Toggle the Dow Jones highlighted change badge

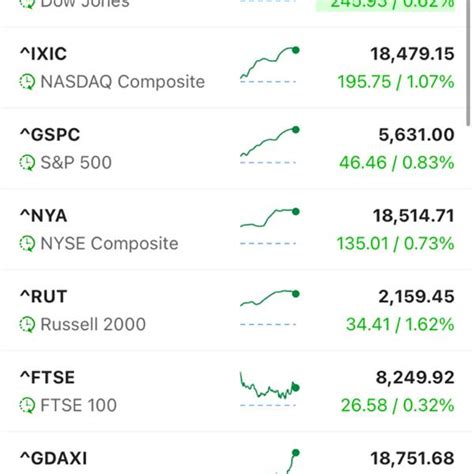coord(385,4)
